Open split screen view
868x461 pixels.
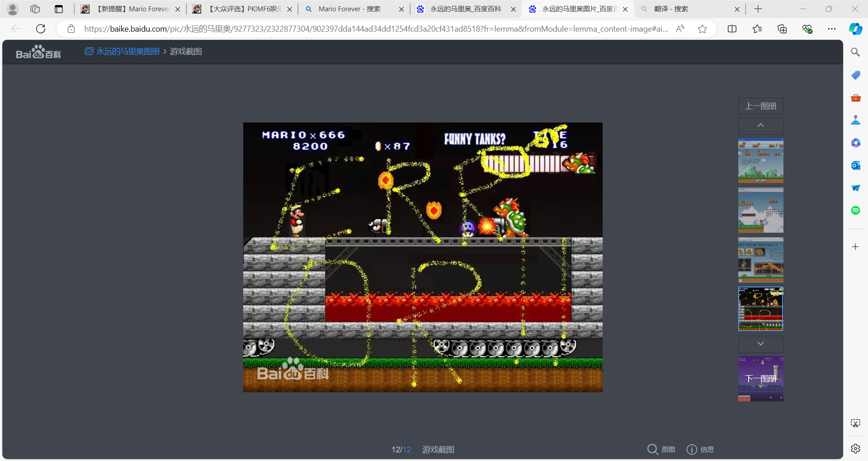732,29
